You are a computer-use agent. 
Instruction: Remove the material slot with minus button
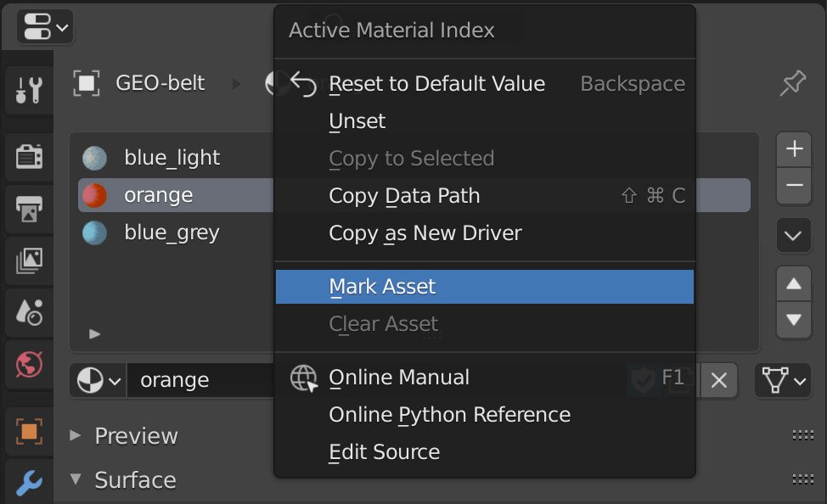(794, 186)
